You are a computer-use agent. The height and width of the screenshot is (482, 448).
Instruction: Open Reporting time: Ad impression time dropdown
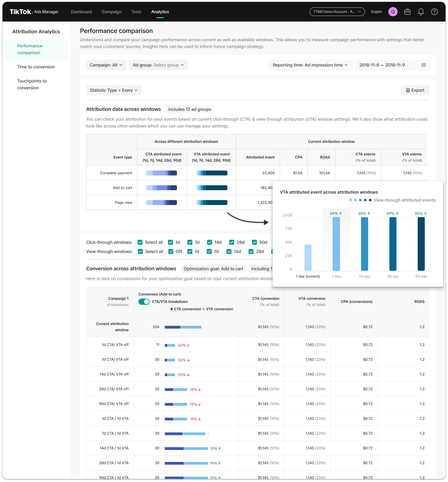310,65
